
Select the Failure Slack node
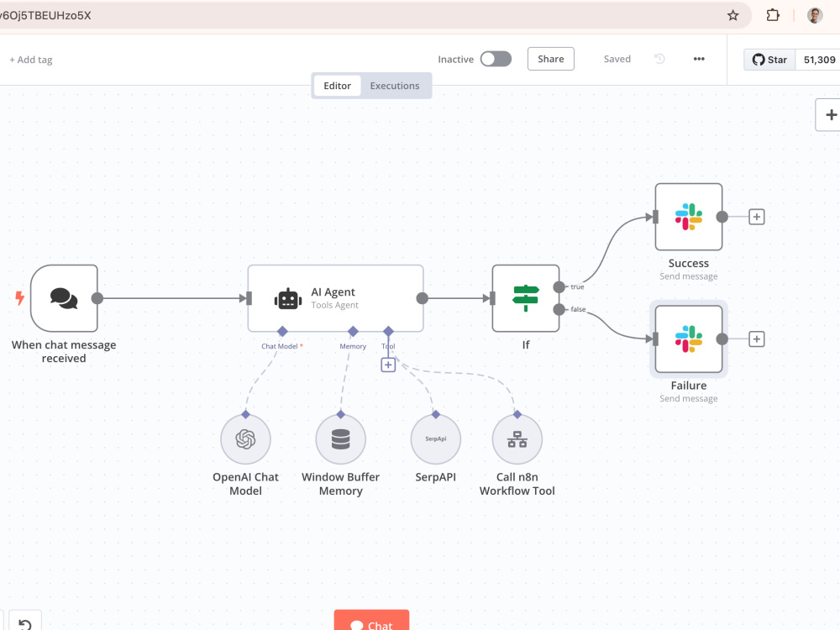[689, 339]
